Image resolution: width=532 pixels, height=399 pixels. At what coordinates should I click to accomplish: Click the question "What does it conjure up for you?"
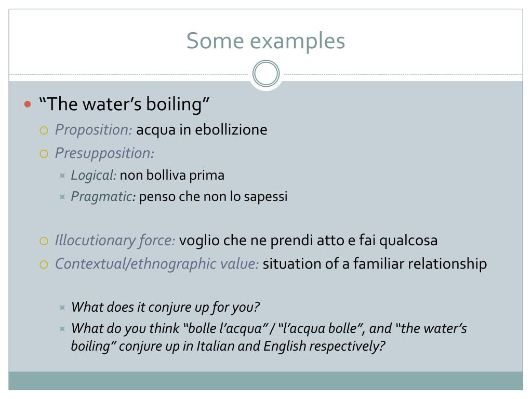click(x=166, y=308)
